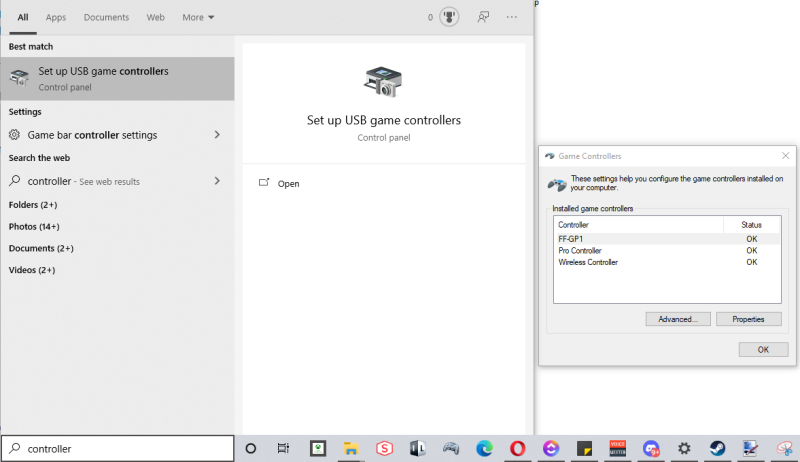Click the magnifier icon in the search box
Screen dimensions: 800x462
(15, 448)
